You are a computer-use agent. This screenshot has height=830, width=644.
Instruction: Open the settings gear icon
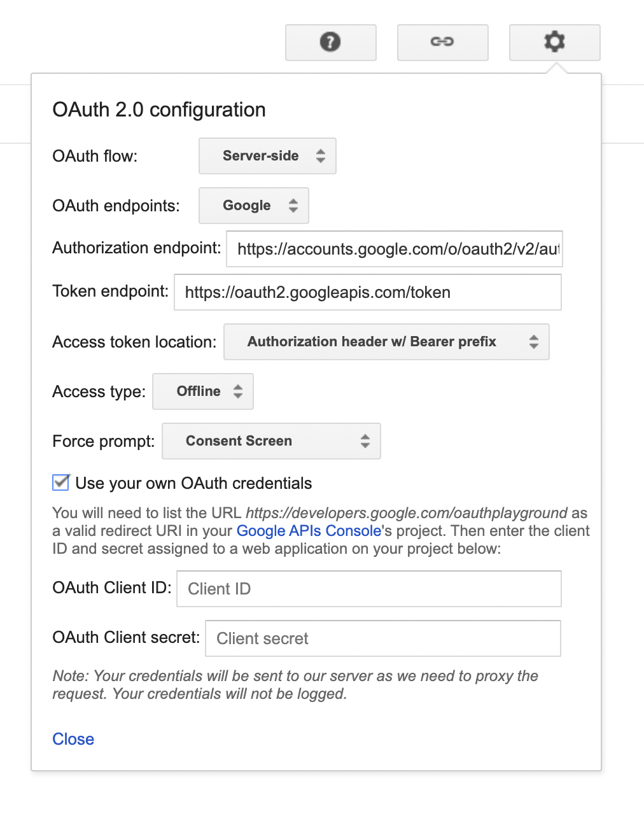[554, 42]
